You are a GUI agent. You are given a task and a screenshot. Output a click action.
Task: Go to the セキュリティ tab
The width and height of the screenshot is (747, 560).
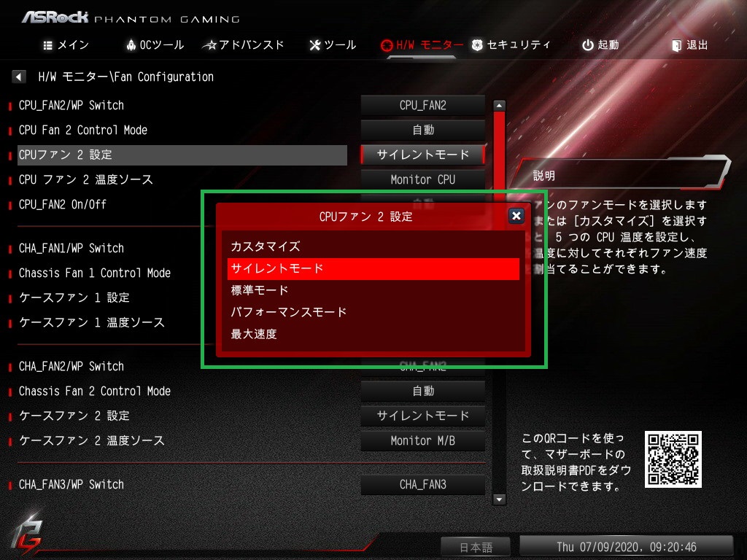click(511, 44)
